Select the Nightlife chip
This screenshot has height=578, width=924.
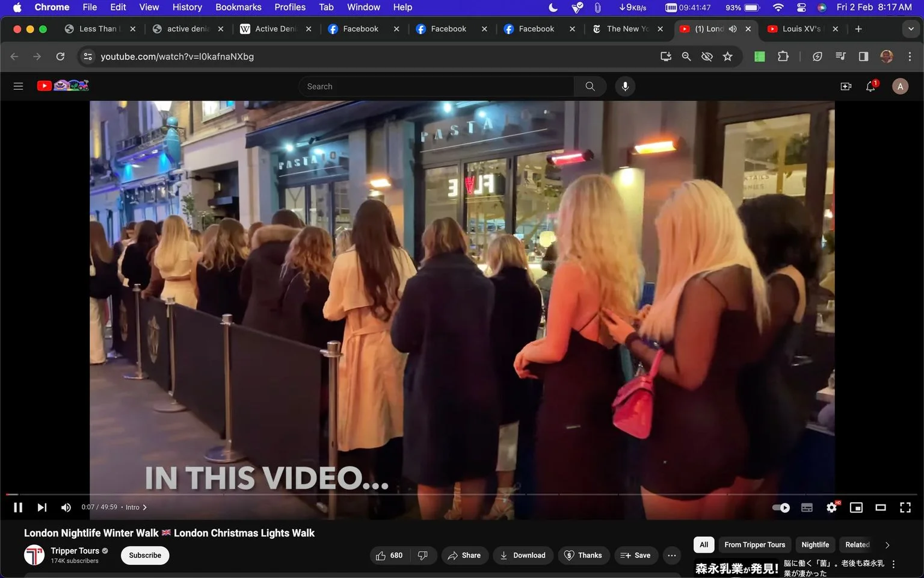[x=815, y=544]
